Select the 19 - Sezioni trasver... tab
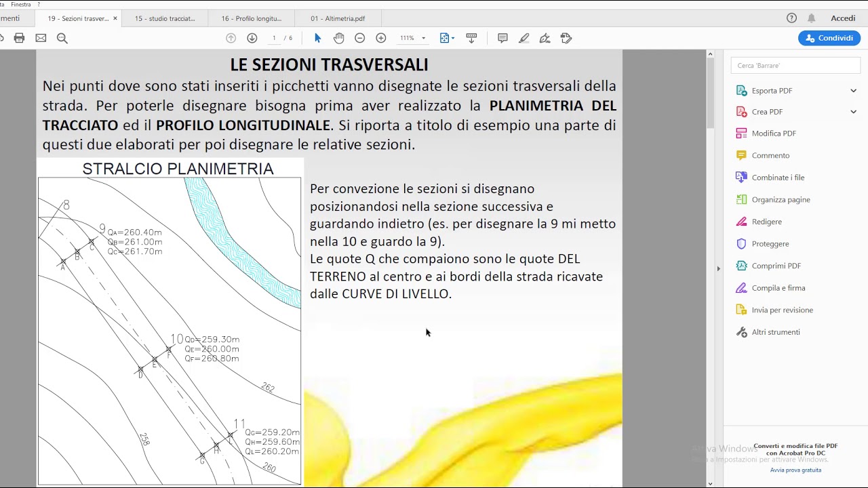 click(x=78, y=18)
